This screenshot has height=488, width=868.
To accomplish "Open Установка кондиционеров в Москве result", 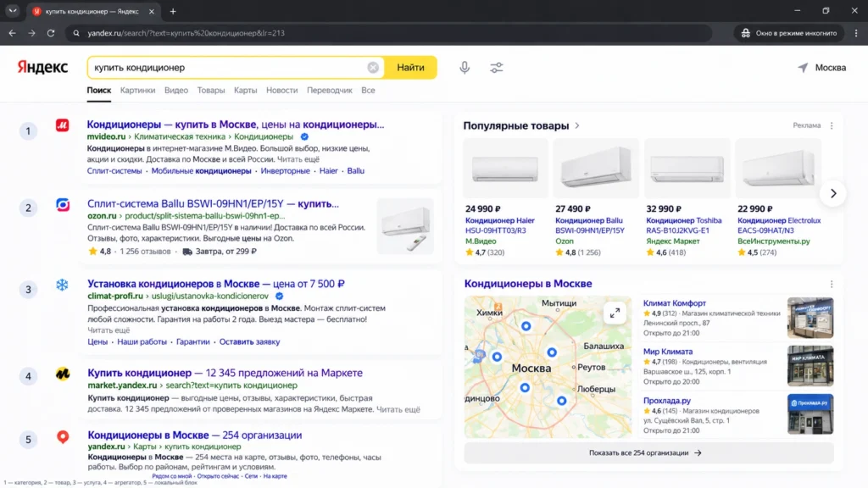I will pos(216,284).
